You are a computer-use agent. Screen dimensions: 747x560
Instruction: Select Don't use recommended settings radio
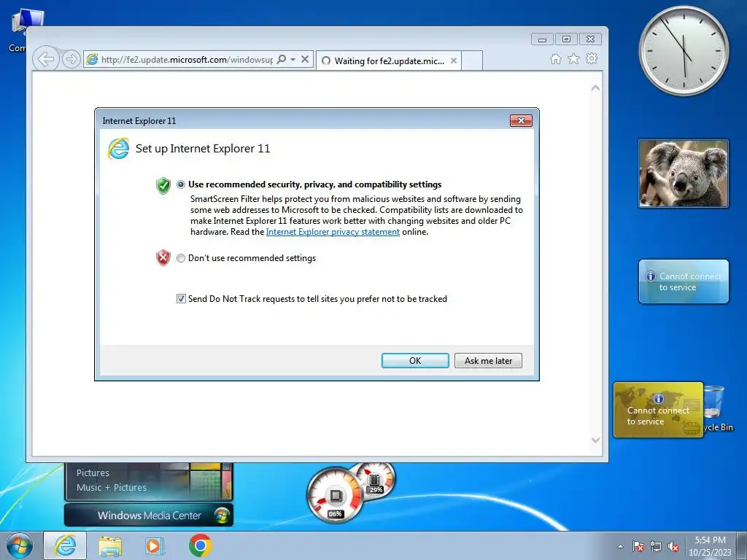[181, 258]
